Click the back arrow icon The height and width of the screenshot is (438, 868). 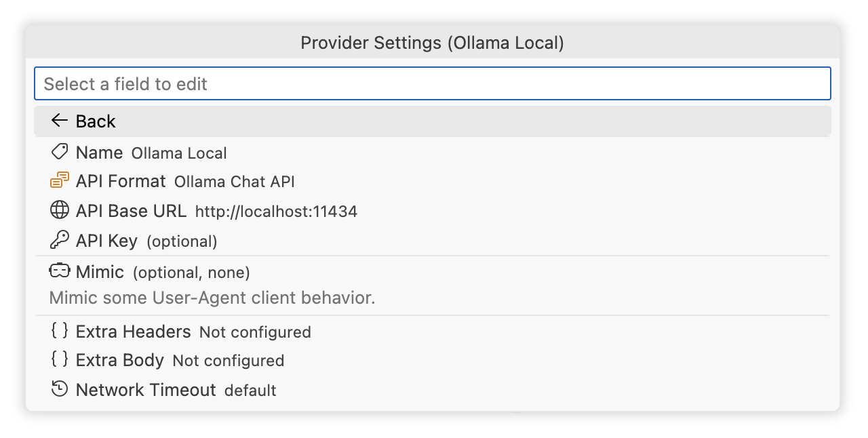click(60, 121)
